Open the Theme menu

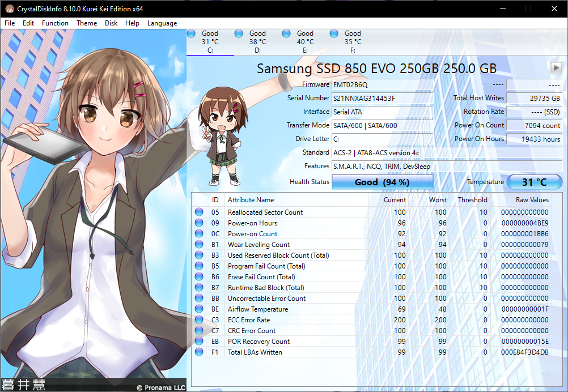[x=87, y=23]
